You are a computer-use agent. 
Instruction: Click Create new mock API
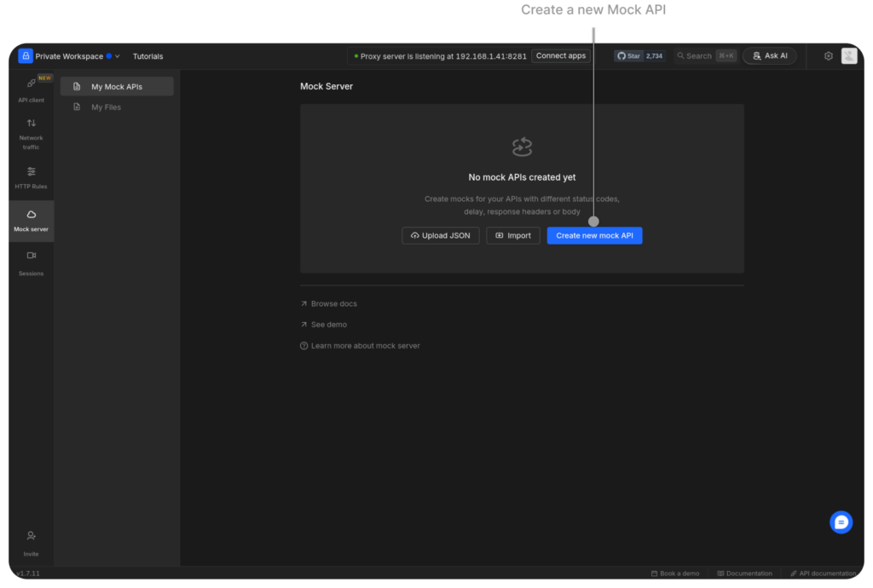point(594,235)
